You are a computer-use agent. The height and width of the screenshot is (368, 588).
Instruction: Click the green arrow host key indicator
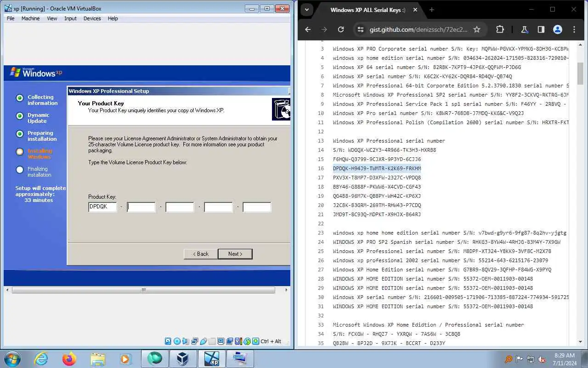(256, 341)
